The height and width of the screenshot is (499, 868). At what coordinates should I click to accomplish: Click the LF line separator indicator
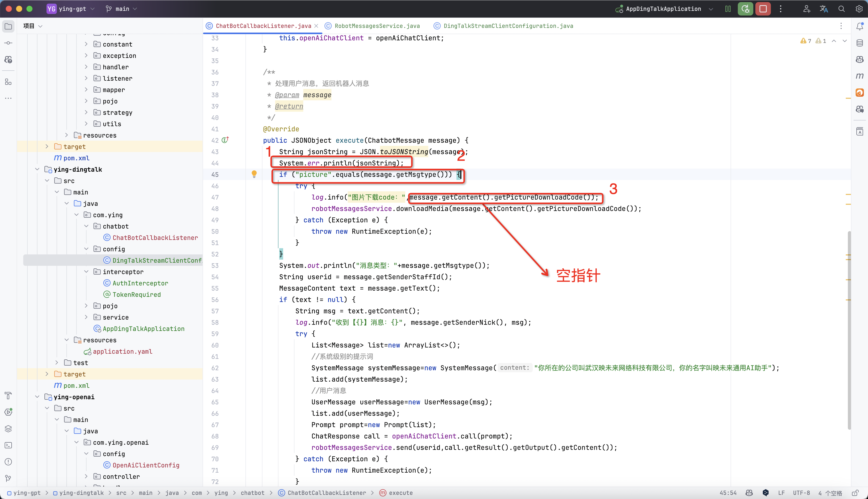[781, 493]
